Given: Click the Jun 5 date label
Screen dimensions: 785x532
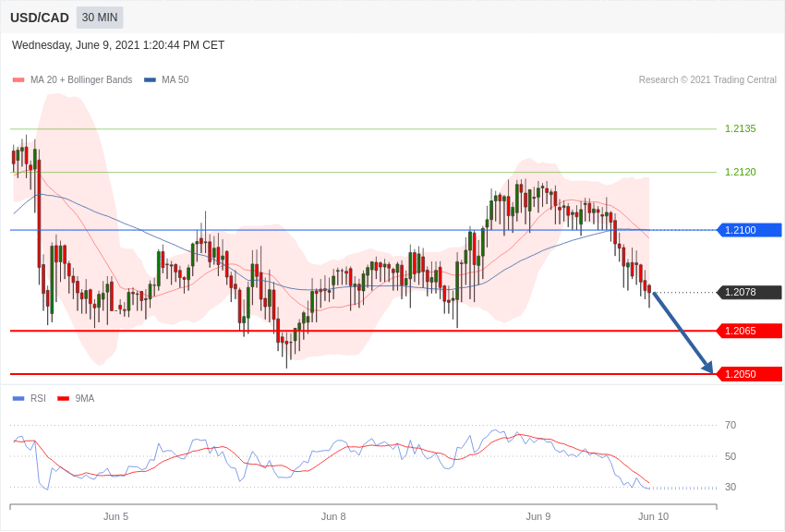Looking at the screenshot, I should tap(115, 516).
